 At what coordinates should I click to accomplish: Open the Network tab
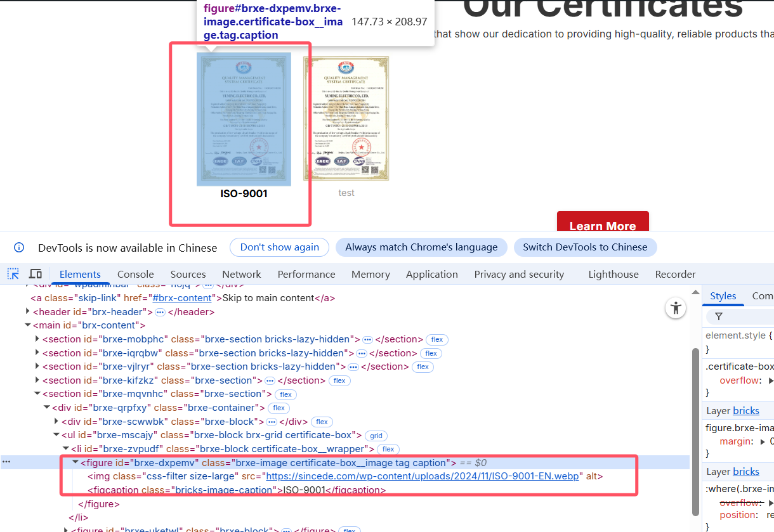tap(242, 274)
